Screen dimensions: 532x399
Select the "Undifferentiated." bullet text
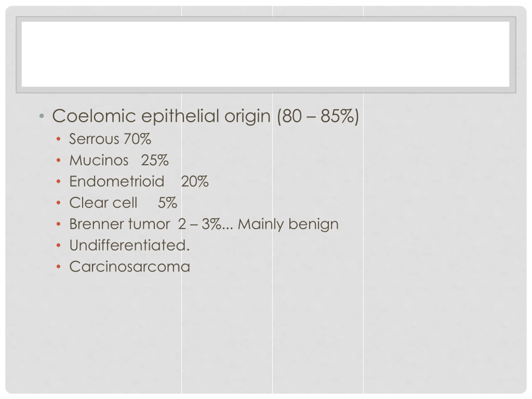130,245
